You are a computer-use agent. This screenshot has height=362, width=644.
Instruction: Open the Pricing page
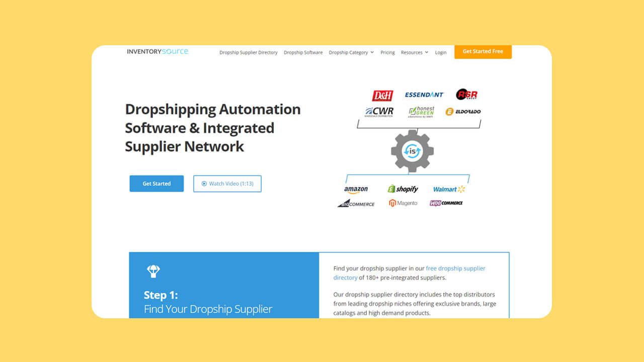[387, 52]
